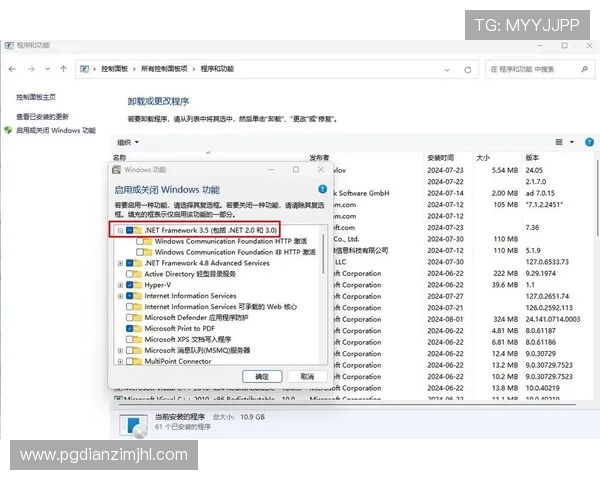
Task: Open address bar history dropdown
Action: 447,70
